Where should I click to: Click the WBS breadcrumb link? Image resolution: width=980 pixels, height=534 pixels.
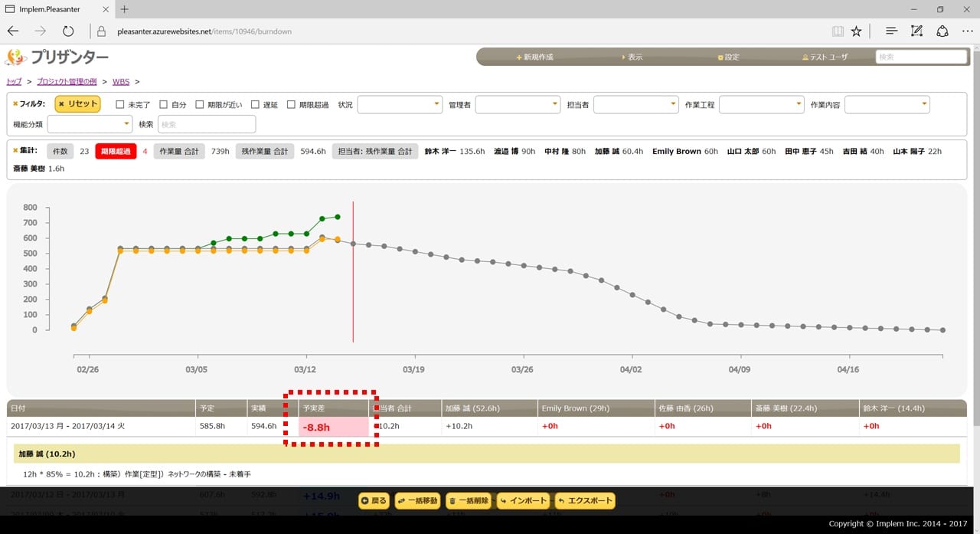pyautogui.click(x=121, y=81)
